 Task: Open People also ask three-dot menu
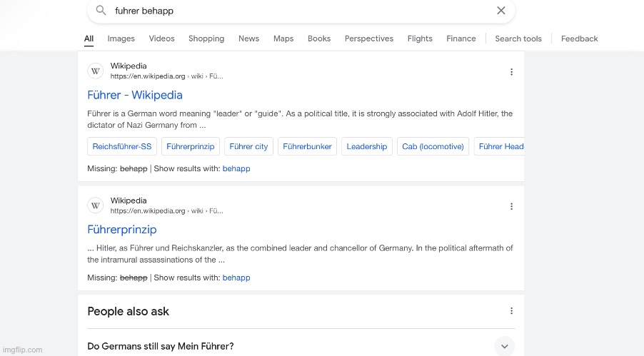[511, 311]
